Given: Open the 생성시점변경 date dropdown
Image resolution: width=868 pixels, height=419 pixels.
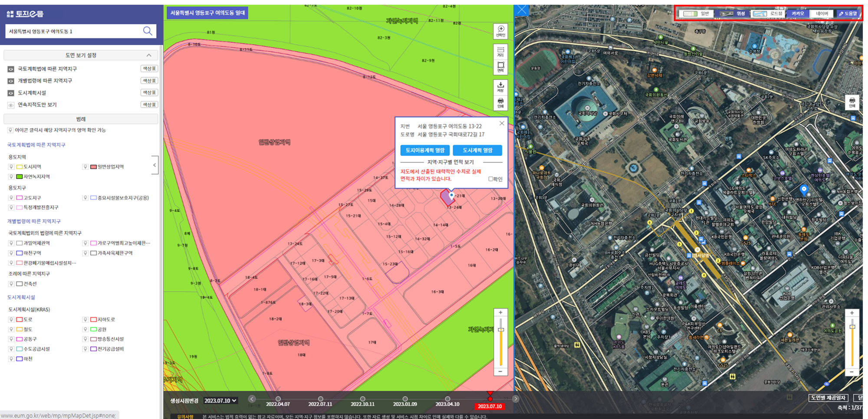Looking at the screenshot, I should point(220,400).
